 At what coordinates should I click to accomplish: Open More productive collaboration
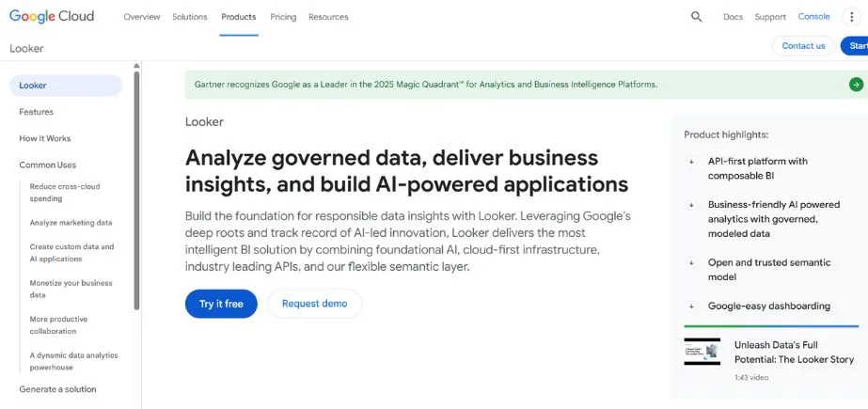point(58,325)
